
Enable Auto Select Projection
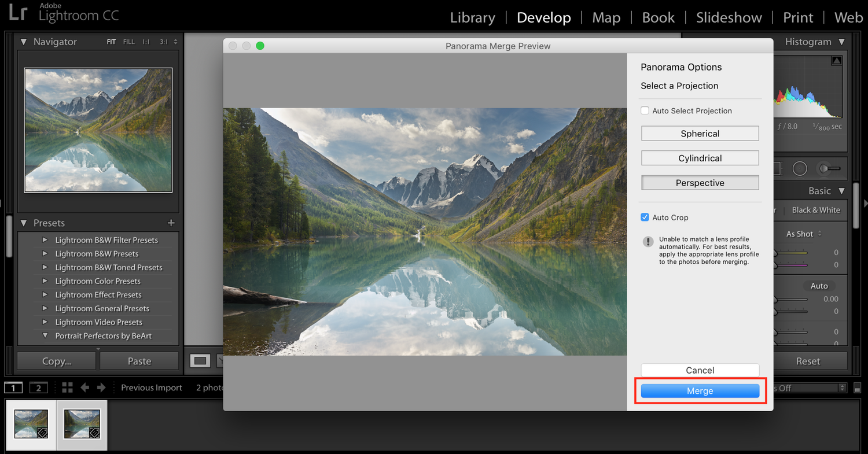[645, 110]
